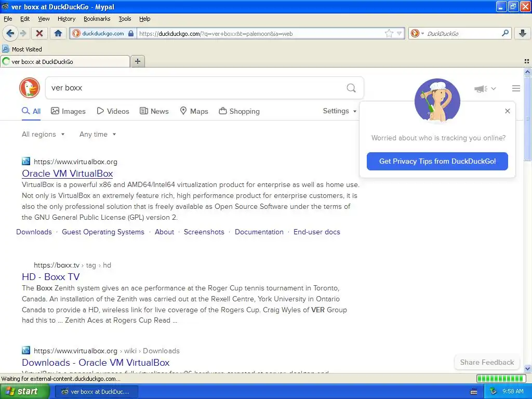Click the Mypal taskbar button
The height and width of the screenshot is (399, 532).
[x=97, y=392]
